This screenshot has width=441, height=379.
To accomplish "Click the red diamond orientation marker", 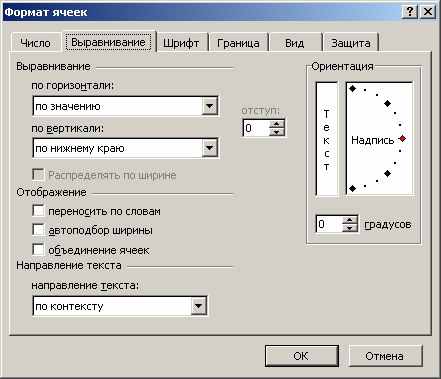I will (403, 139).
